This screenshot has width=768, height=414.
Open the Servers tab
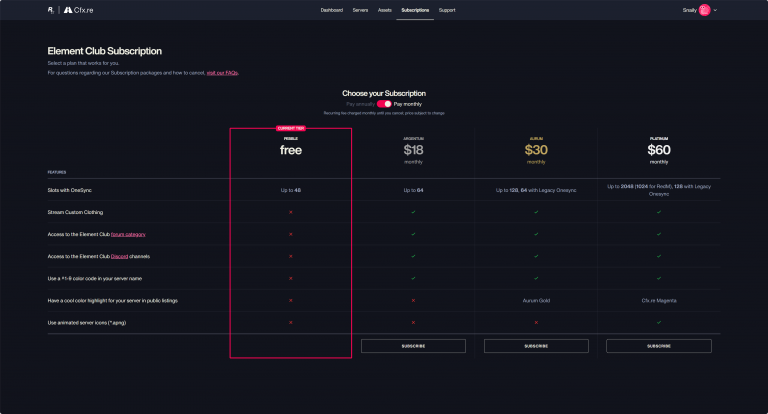pyautogui.click(x=360, y=10)
